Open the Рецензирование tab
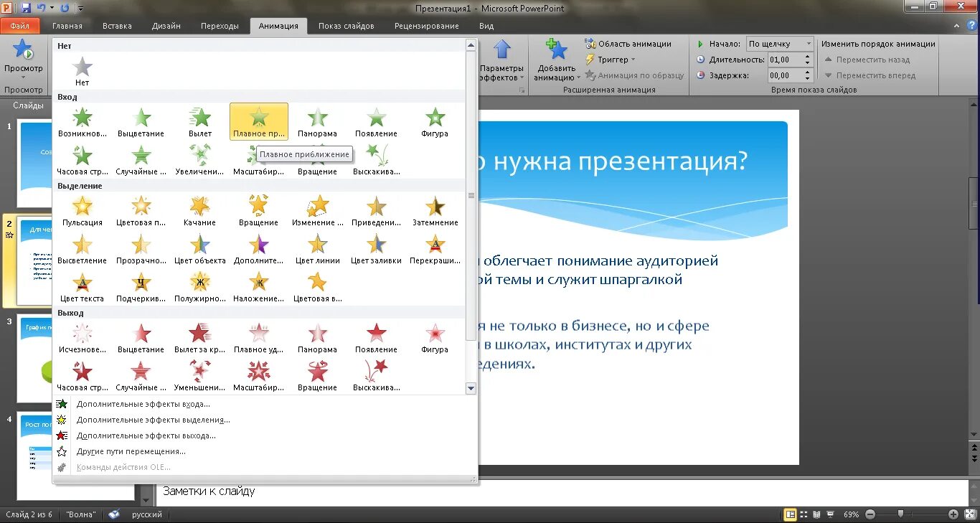980x523 pixels. pyautogui.click(x=427, y=26)
